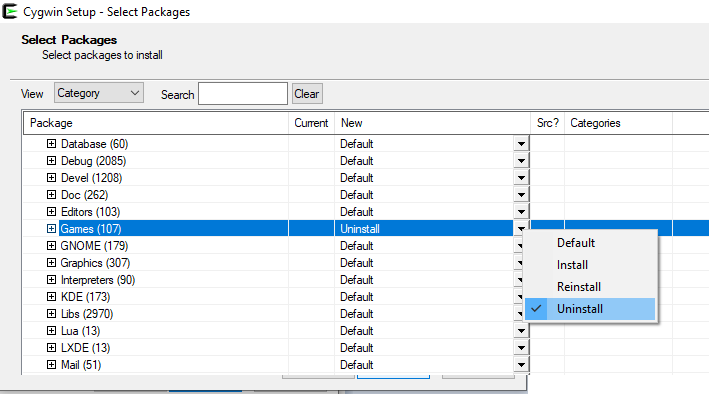Open the action dropdown for Mail row
The image size is (709, 394).
coord(521,365)
